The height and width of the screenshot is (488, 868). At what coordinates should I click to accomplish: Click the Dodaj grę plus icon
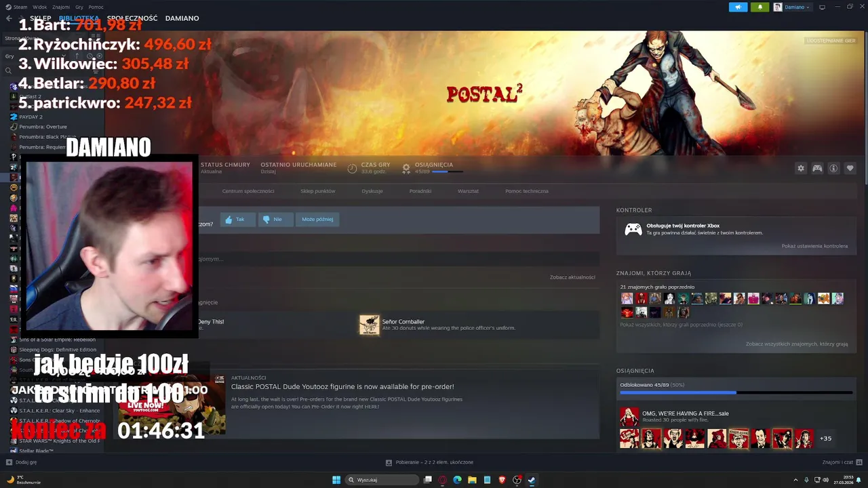tap(9, 462)
